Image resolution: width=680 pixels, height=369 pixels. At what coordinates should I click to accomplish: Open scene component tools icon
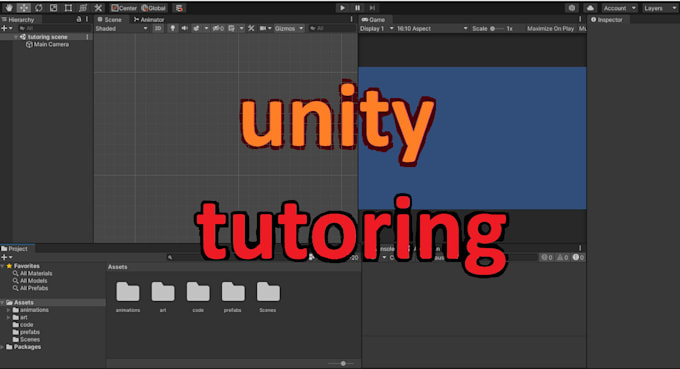251,28
